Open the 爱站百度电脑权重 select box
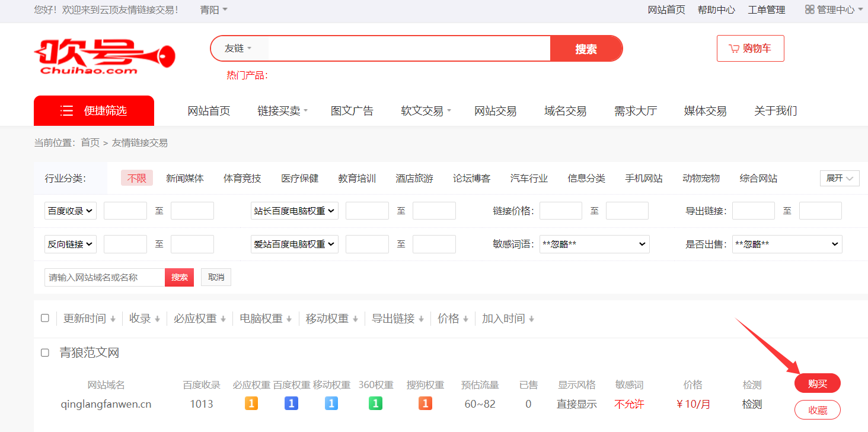The height and width of the screenshot is (432, 868). click(295, 244)
